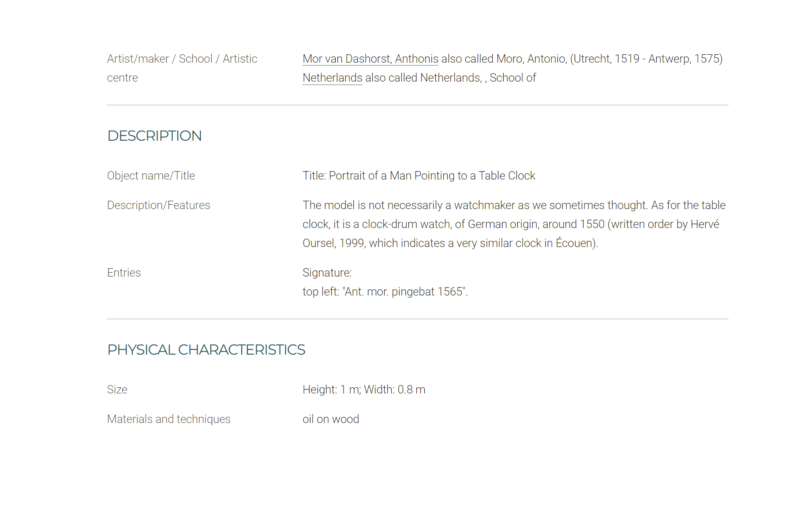The image size is (812, 509).
Task: Click the text 'also called Moro, Antonio'
Action: [x=504, y=59]
